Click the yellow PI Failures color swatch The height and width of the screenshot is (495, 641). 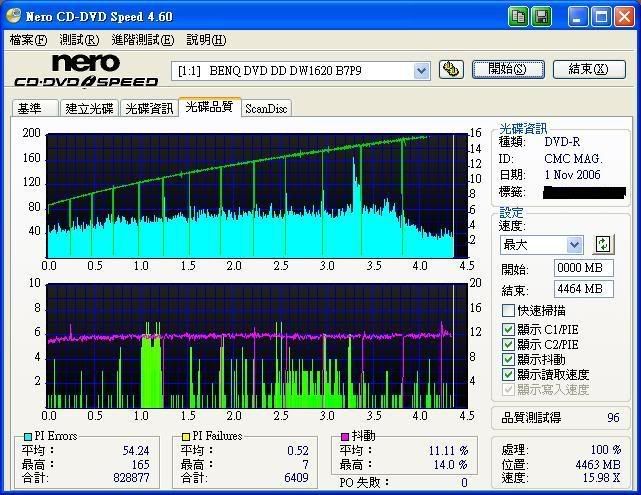pos(186,437)
